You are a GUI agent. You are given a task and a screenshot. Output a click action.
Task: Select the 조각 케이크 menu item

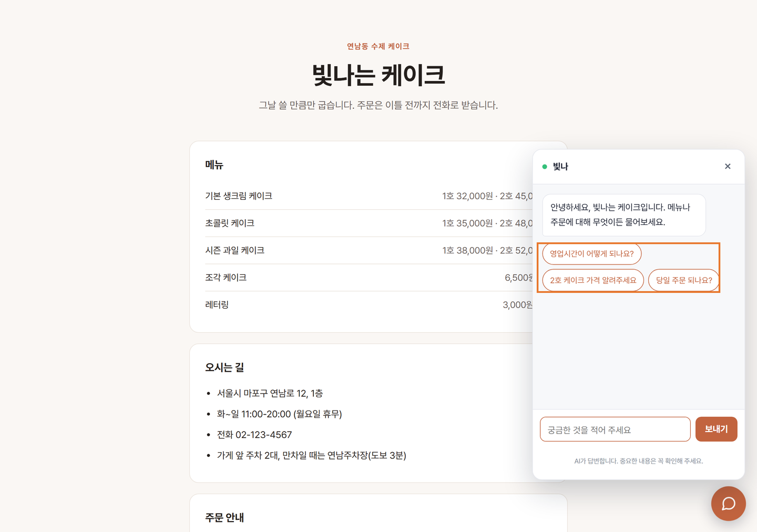pyautogui.click(x=226, y=278)
